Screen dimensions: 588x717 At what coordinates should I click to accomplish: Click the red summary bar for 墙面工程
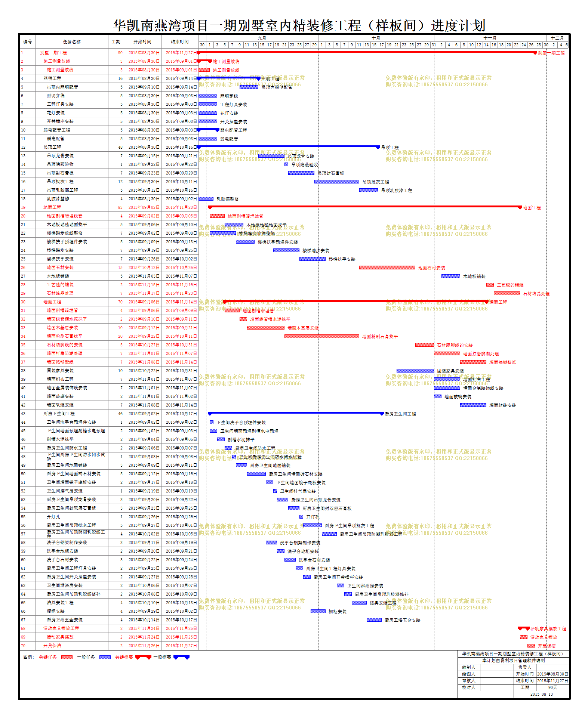tap(355, 302)
